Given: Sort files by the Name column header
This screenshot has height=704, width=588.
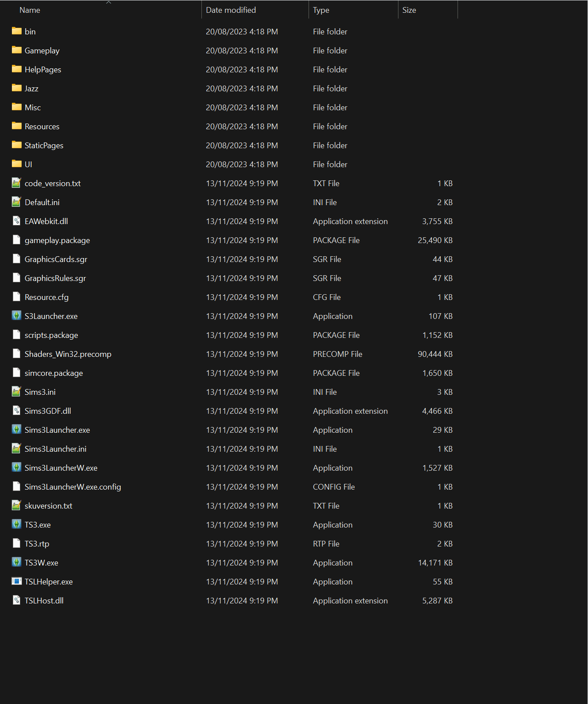Looking at the screenshot, I should [30, 10].
